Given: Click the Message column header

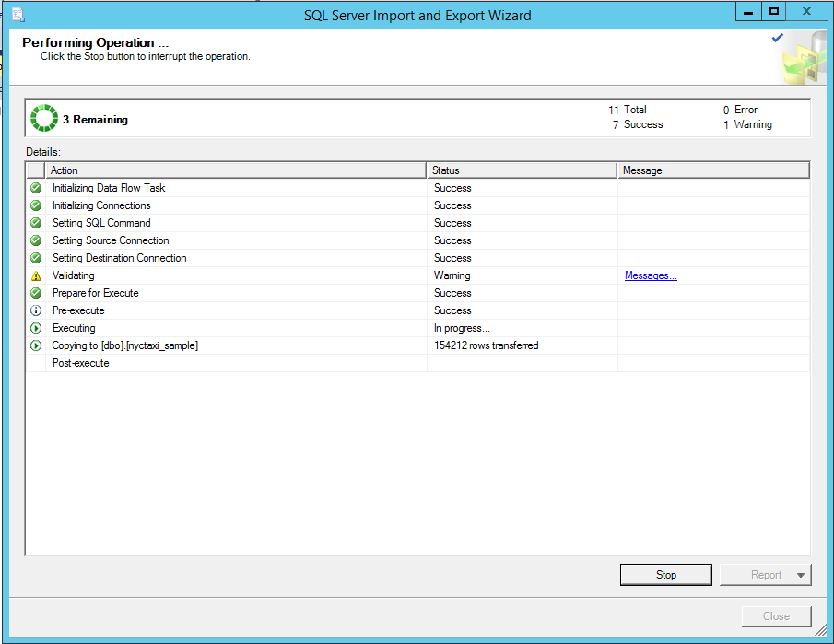Looking at the screenshot, I should click(x=713, y=170).
